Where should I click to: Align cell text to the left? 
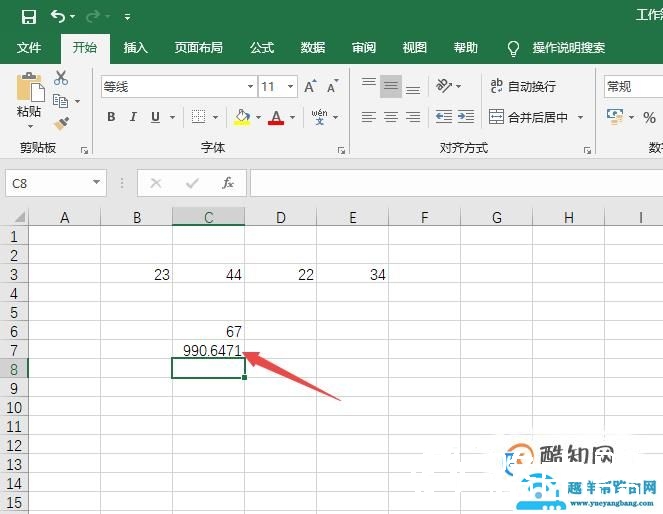[369, 117]
